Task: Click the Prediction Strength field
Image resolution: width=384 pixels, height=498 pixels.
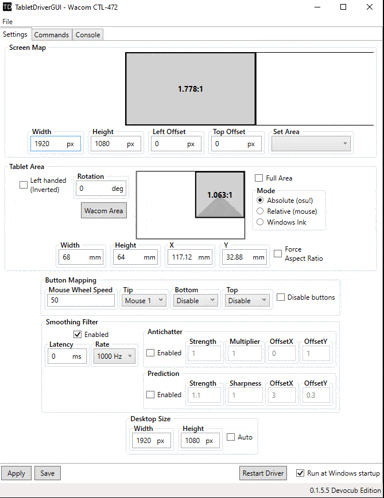Action: pos(204,395)
